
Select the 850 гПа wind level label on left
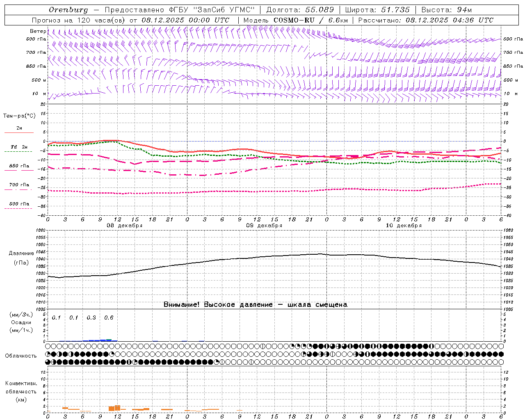click(36, 66)
